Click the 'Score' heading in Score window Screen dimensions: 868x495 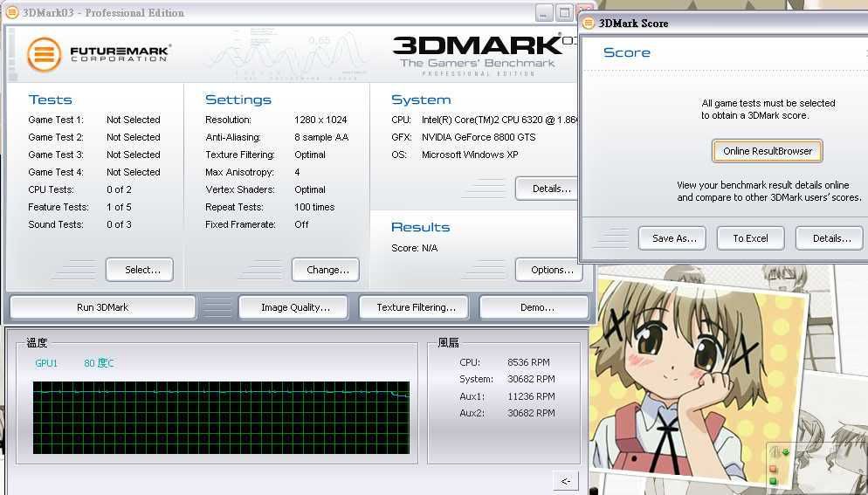[x=627, y=52]
